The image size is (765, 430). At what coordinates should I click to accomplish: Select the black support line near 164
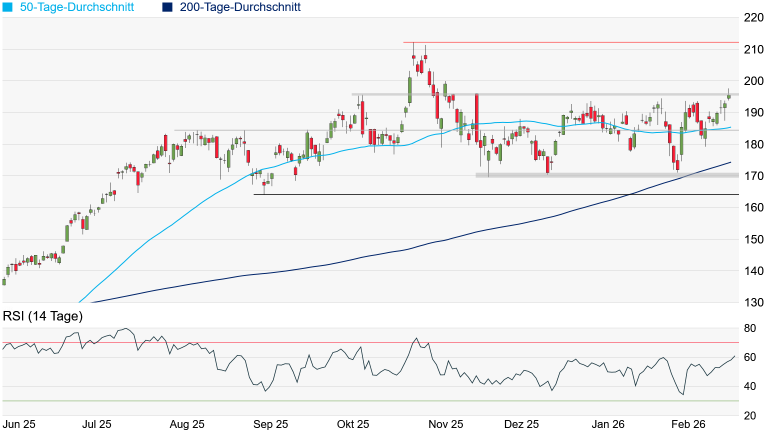pos(500,194)
